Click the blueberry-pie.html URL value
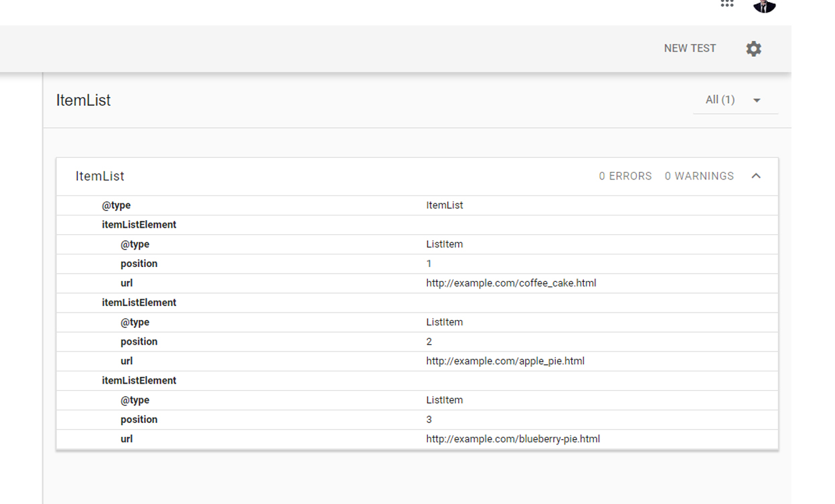Screen dimensions: 835x504 513,439
